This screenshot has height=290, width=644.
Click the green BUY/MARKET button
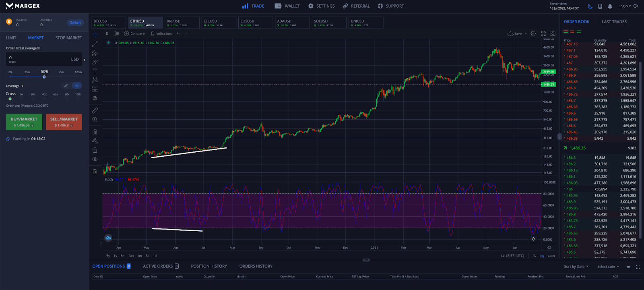(x=24, y=122)
